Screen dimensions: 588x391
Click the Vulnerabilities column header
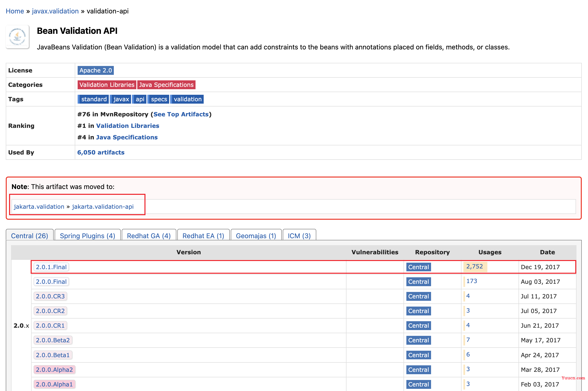375,252
